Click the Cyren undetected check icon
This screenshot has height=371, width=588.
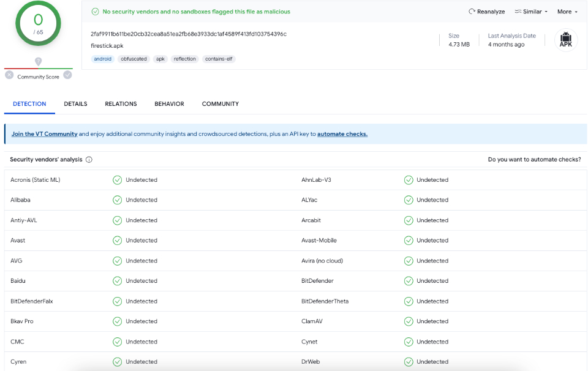[x=118, y=362]
